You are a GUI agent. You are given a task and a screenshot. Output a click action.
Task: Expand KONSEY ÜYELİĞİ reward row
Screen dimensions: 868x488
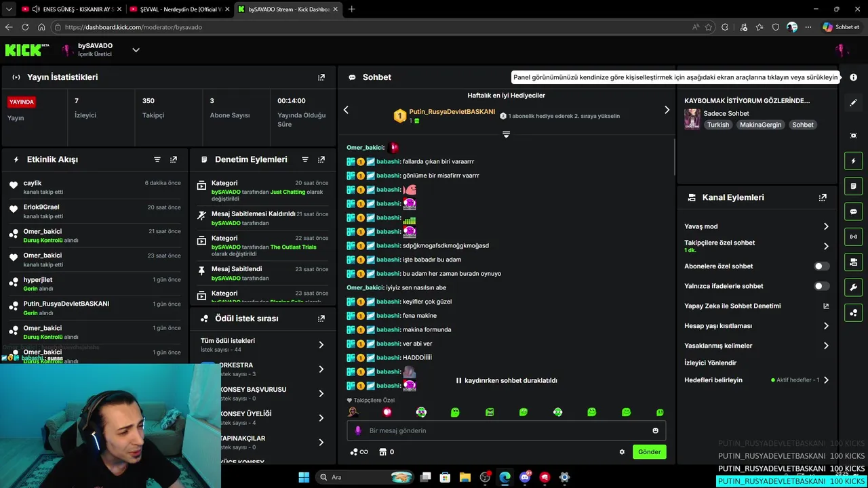pyautogui.click(x=262, y=418)
